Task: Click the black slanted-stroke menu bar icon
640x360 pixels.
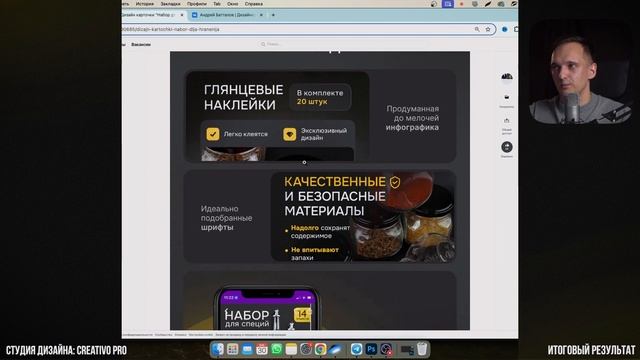Action: click(488, 4)
